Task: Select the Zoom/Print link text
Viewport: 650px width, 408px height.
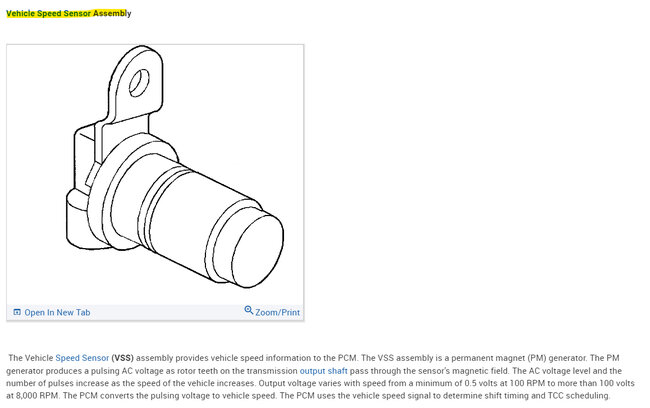Action: [277, 312]
